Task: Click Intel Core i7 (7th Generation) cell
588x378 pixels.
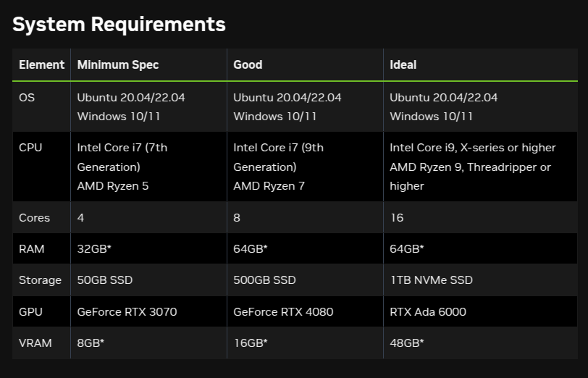Action: pyautogui.click(x=148, y=167)
